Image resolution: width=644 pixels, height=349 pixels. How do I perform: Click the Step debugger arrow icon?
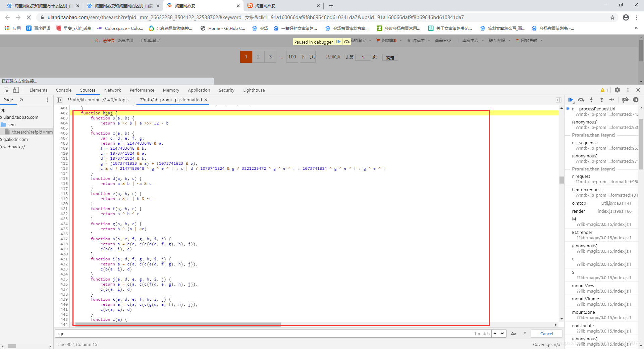(x=612, y=100)
